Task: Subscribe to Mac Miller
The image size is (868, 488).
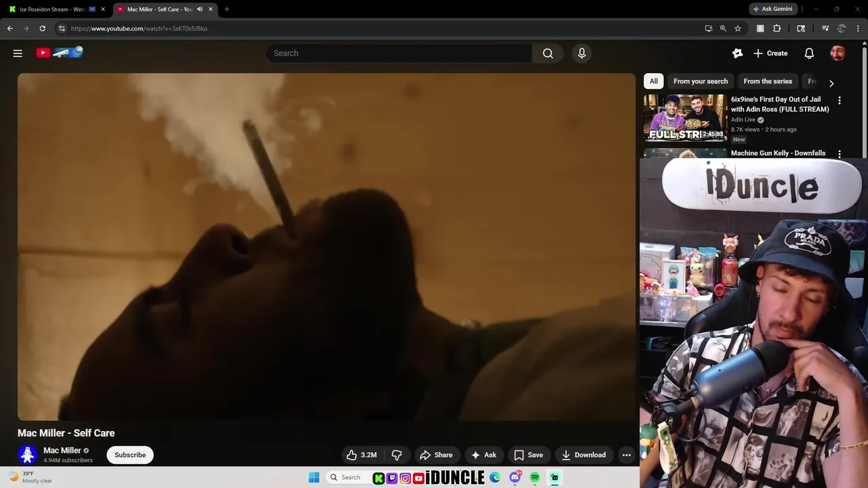Action: coord(130,455)
